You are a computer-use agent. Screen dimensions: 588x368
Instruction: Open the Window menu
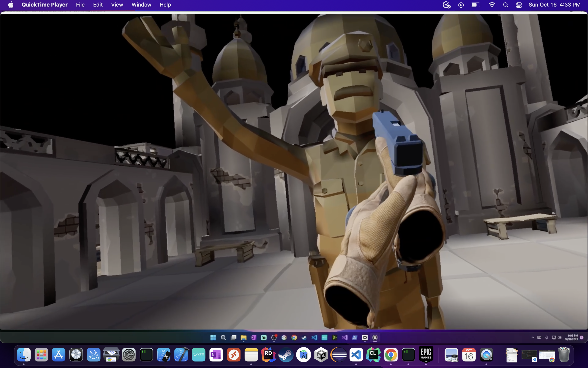coord(141,5)
